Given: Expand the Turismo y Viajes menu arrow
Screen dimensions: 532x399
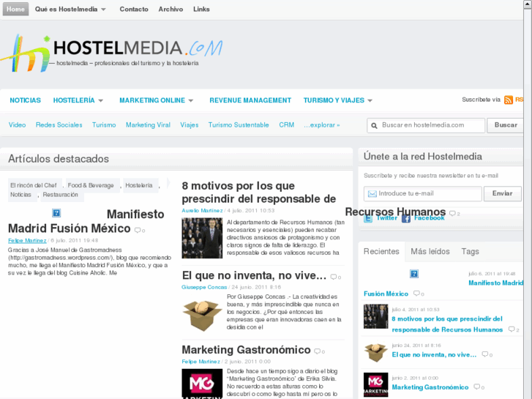Looking at the screenshot, I should click(x=370, y=100).
